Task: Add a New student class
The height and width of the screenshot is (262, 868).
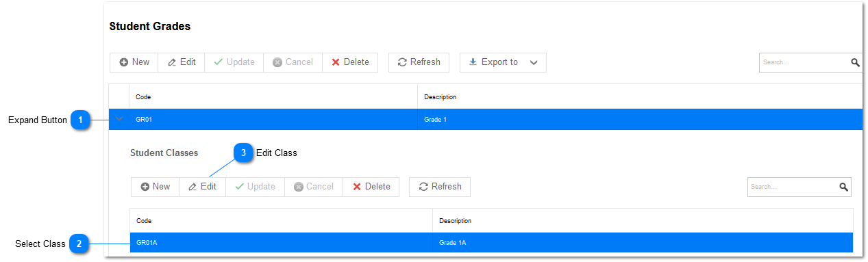Action: click(155, 187)
